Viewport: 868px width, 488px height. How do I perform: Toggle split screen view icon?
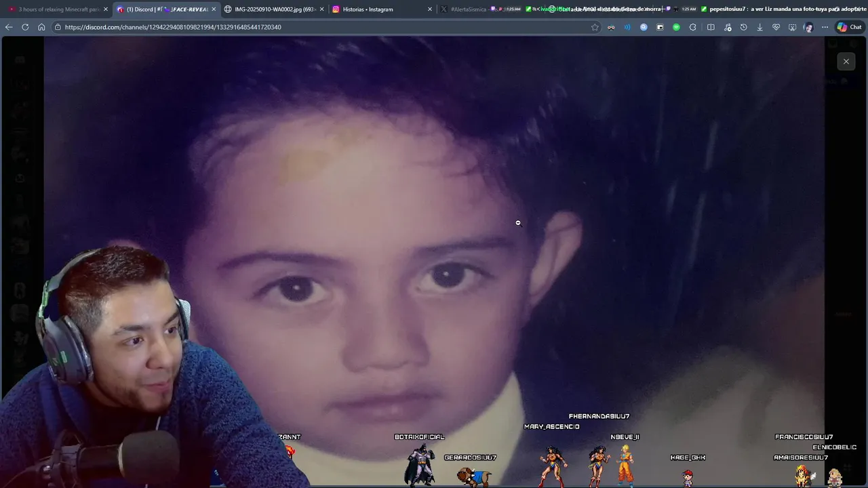(x=711, y=27)
